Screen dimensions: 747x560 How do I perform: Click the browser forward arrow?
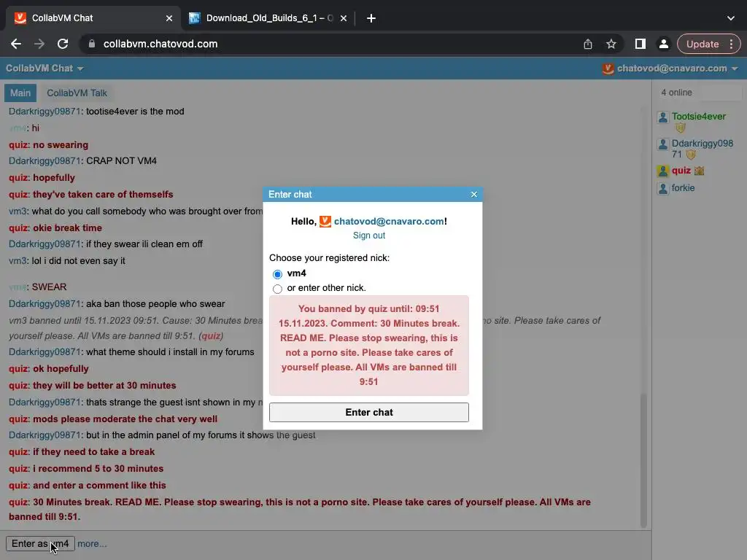39,44
